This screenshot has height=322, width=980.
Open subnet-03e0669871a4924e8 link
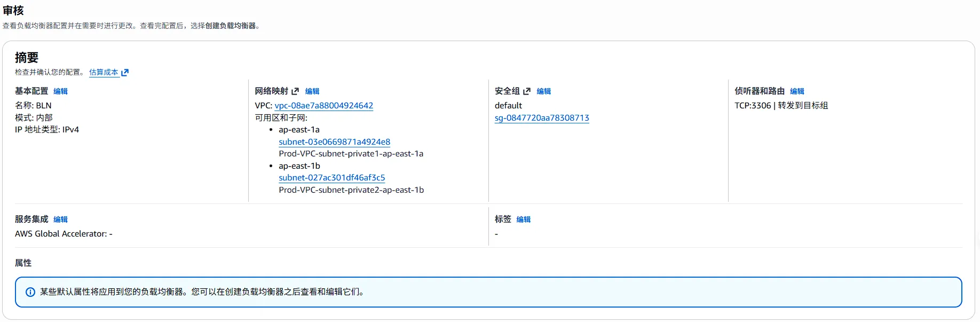334,142
